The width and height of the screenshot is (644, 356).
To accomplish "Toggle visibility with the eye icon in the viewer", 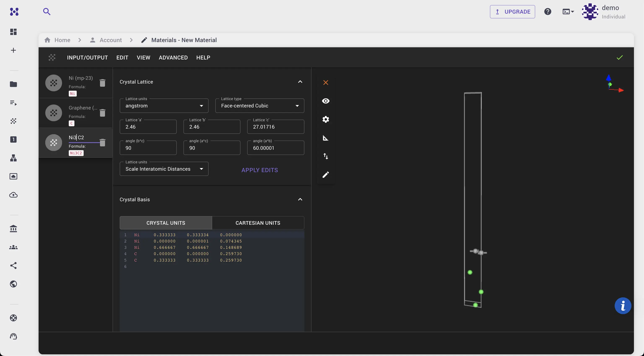I will [x=326, y=101].
